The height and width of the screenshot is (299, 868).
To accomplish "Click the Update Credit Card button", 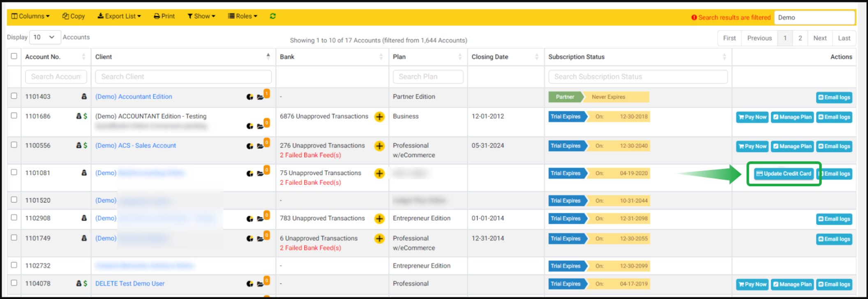I will coord(784,174).
